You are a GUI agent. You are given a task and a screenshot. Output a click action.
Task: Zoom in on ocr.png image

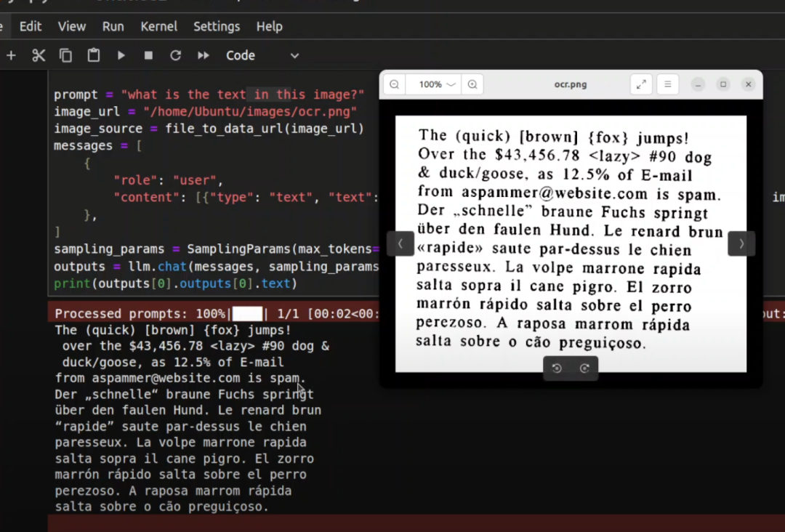point(472,84)
